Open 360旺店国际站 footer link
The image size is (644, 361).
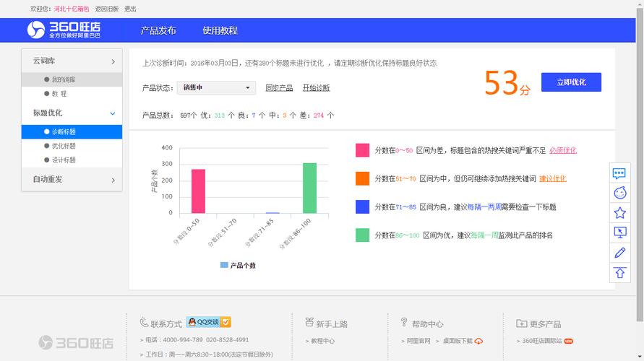point(542,341)
